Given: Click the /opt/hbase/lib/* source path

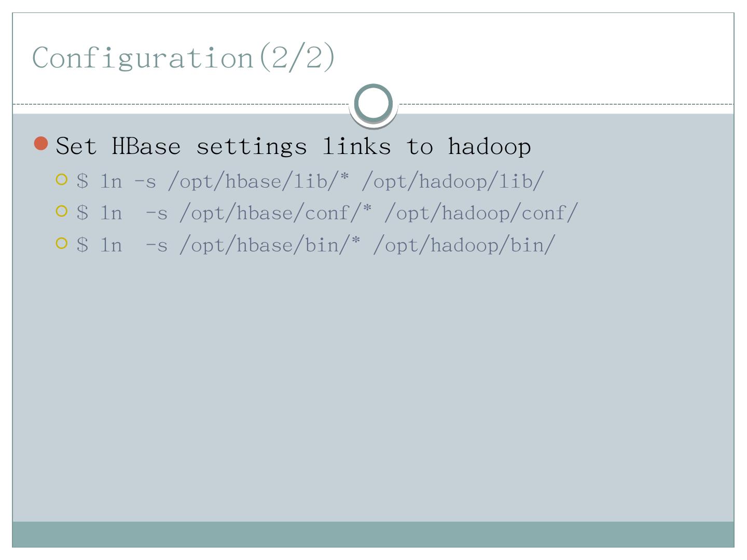Looking at the screenshot, I should click(258, 181).
